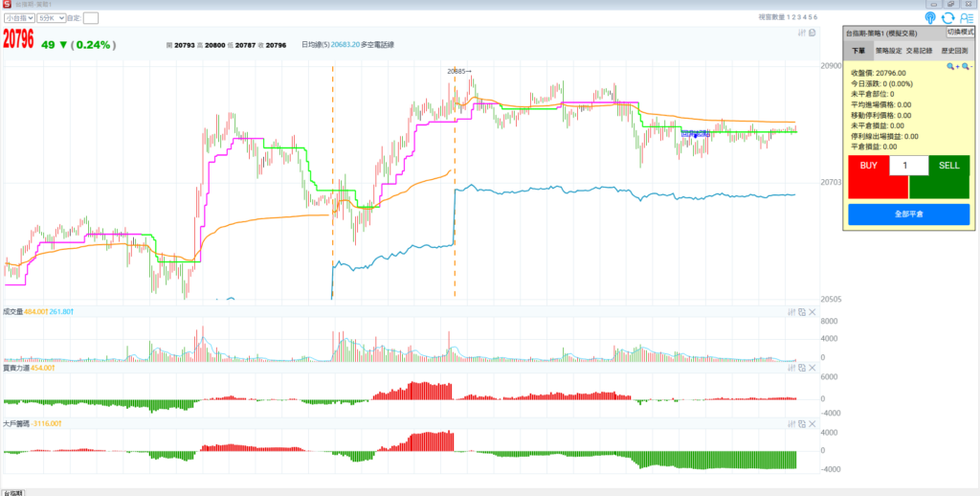
Task: Click the swap indicator icon on 大戶籌碼 panel
Action: pyautogui.click(x=801, y=422)
